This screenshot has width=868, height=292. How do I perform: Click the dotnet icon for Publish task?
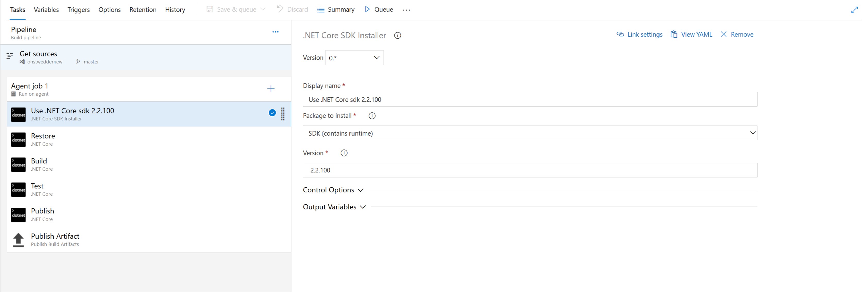tap(18, 215)
